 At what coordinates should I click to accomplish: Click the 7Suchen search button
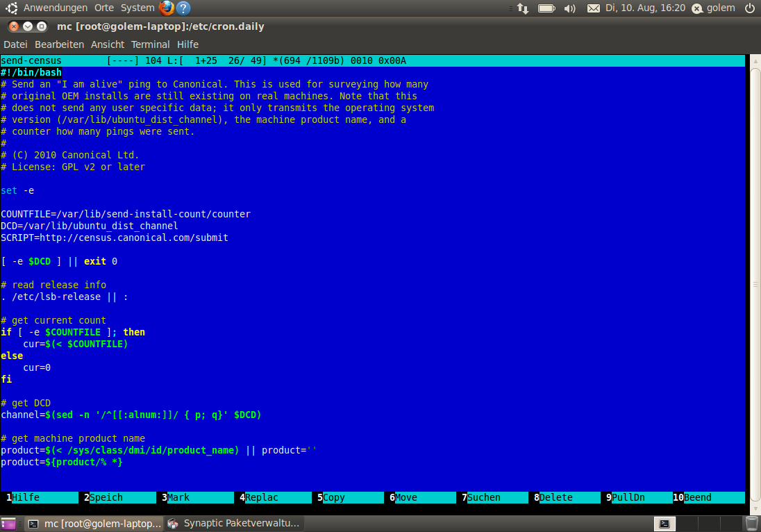tap(494, 497)
